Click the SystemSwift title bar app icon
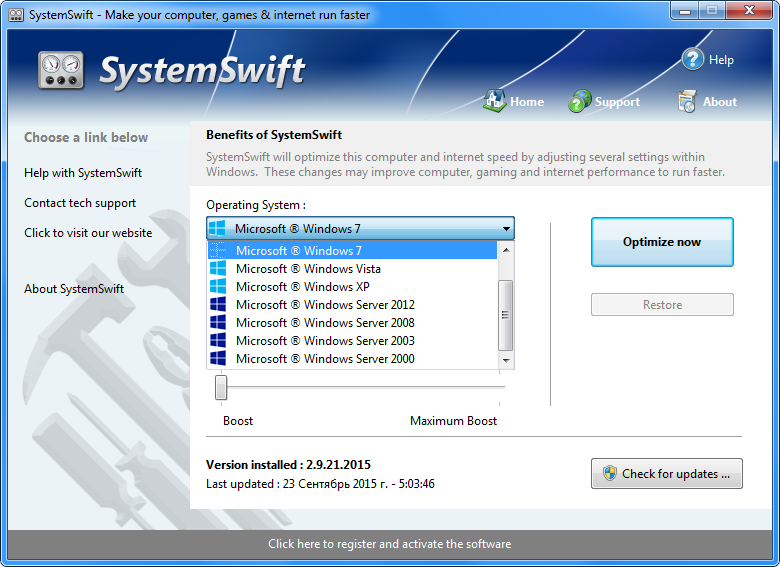 coord(16,15)
